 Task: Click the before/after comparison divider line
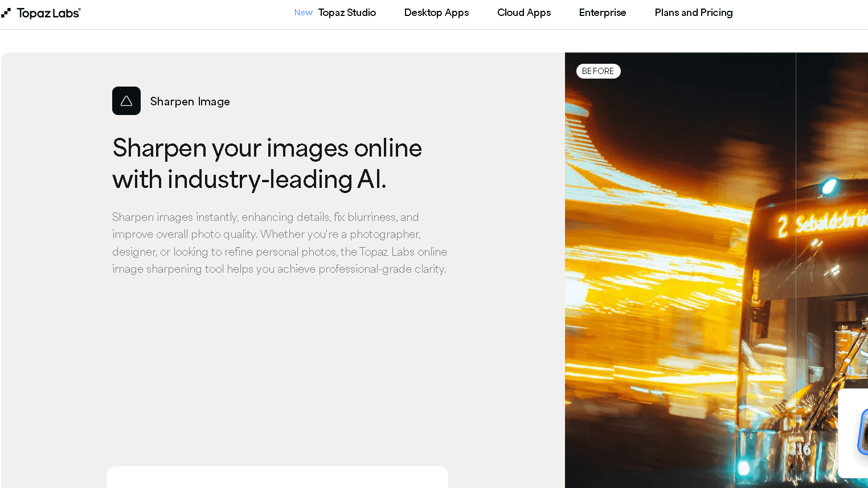796,256
